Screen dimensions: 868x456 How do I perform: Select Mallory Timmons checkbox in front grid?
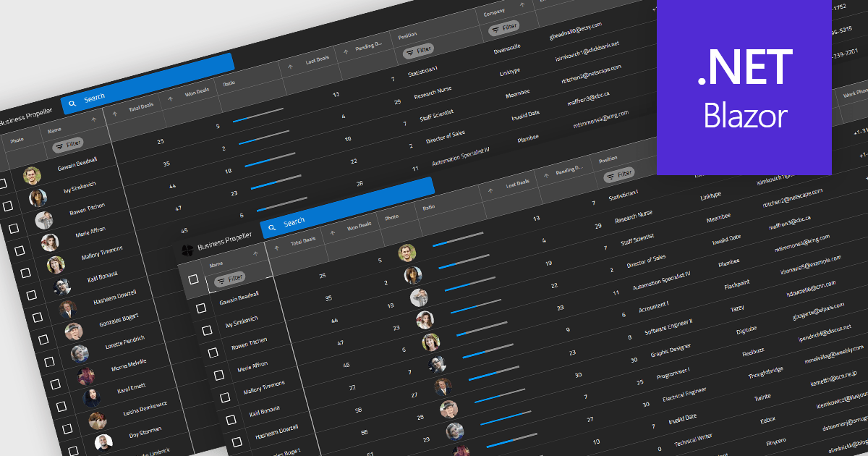click(x=224, y=397)
